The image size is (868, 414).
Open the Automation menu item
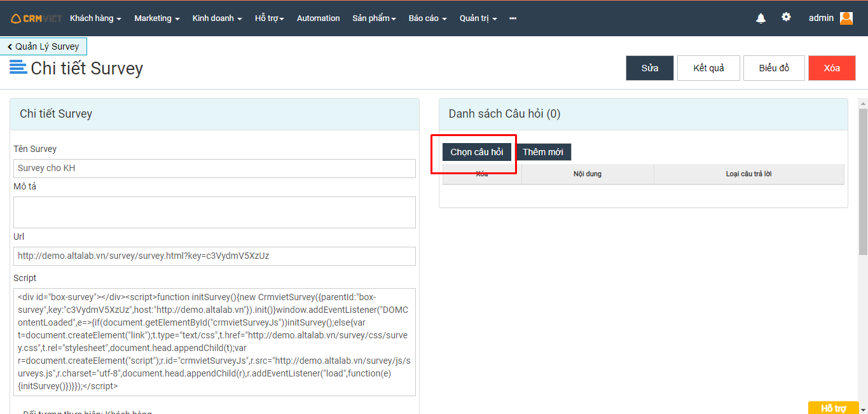pyautogui.click(x=319, y=18)
